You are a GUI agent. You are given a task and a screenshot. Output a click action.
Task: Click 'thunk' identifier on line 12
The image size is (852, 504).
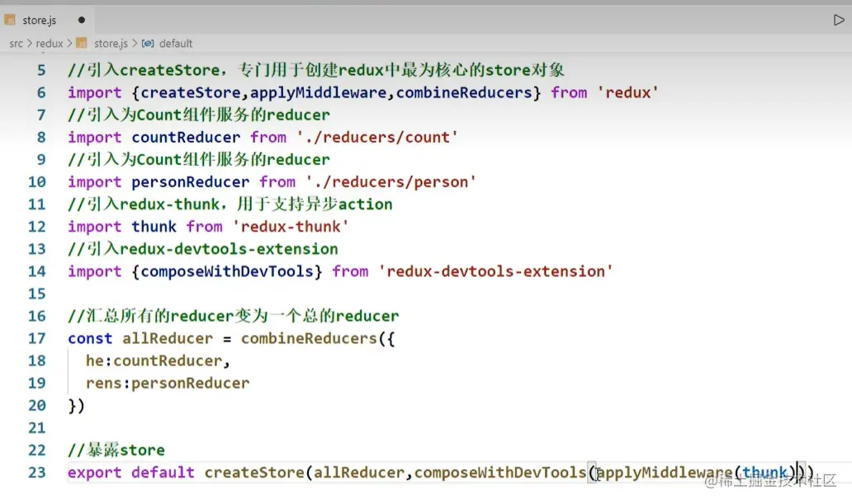154,227
